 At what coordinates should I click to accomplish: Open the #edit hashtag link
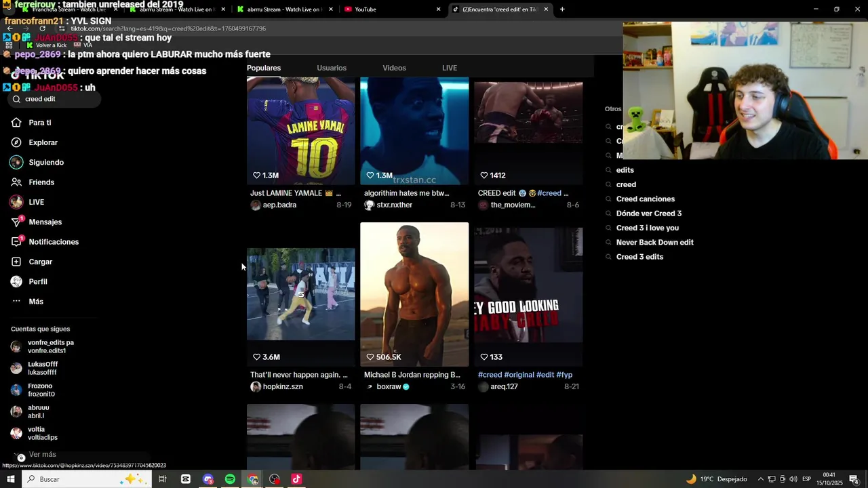545,375
